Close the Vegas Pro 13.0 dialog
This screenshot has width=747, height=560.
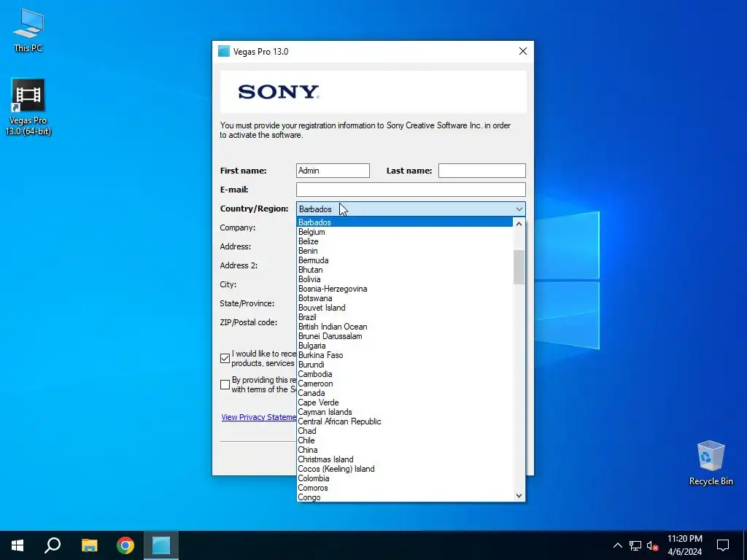point(522,52)
